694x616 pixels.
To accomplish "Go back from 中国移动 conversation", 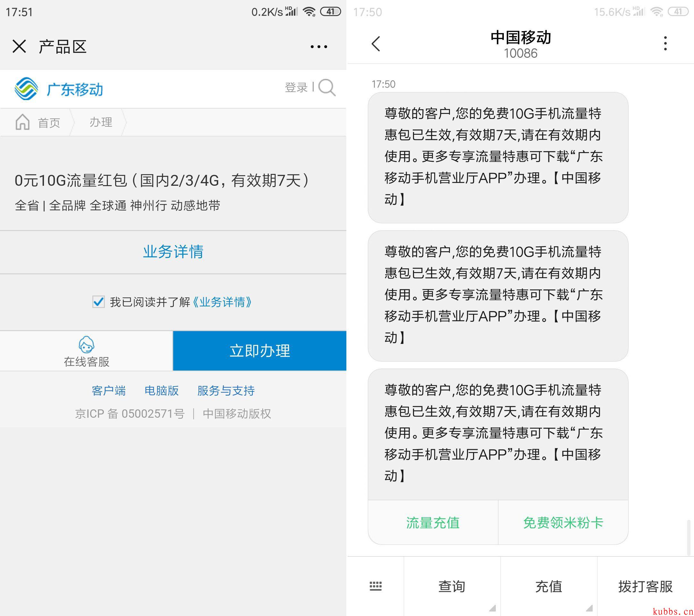I will [x=376, y=43].
